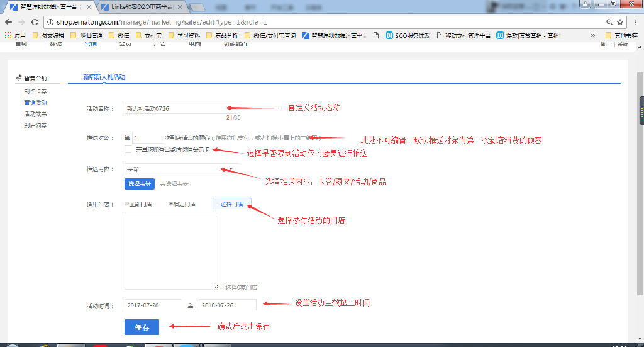Click the blue 保存 save button
The height and width of the screenshot is (347, 644).
coord(142,327)
